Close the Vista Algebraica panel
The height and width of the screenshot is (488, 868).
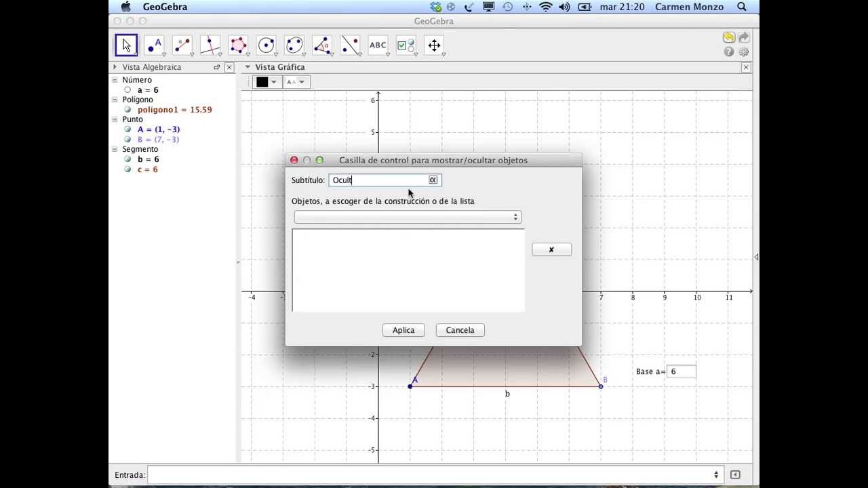coord(229,67)
